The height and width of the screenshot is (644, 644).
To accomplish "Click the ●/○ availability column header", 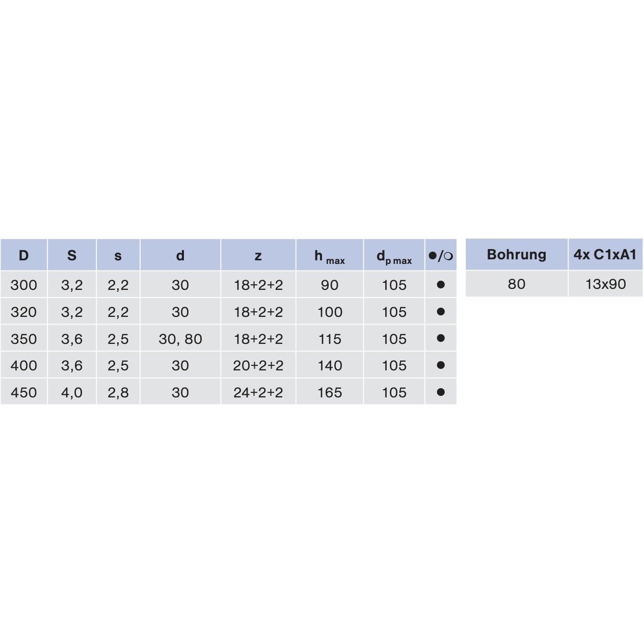I will click(x=441, y=255).
